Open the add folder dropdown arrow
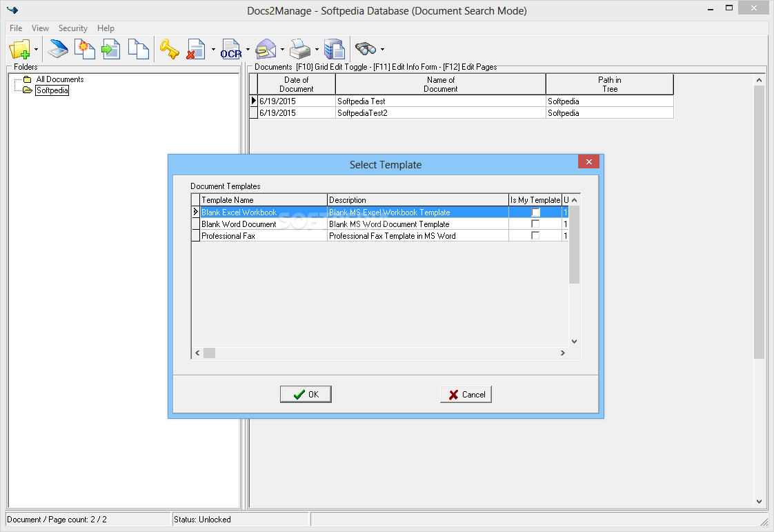 36,50
